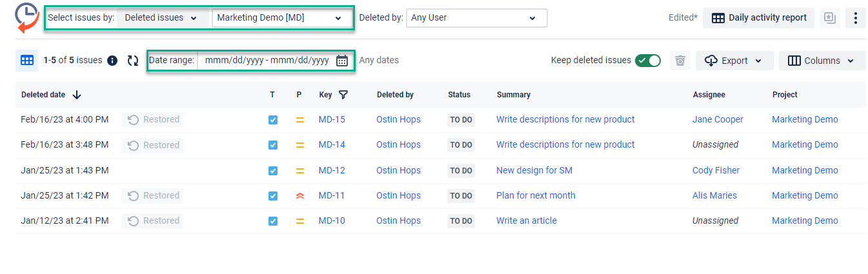Screen dimensions: 868x274
Task: Click the refresh issues icon
Action: point(133,61)
